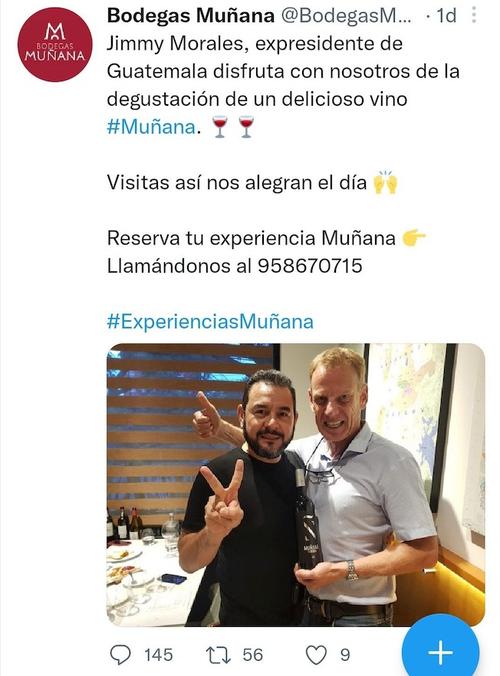Click the pointing hand emoji
The width and height of the screenshot is (500, 676).
point(414,238)
